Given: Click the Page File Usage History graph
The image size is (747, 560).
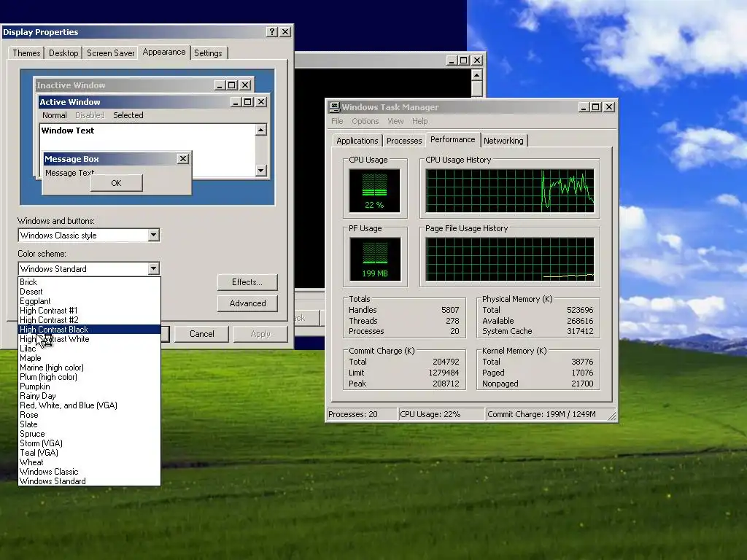Looking at the screenshot, I should (510, 259).
